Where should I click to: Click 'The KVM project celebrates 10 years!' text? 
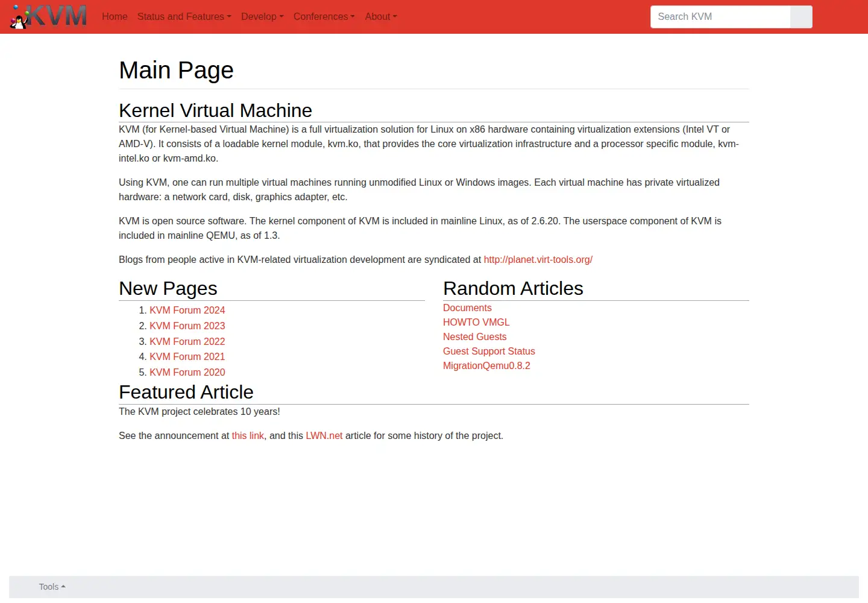(x=199, y=412)
